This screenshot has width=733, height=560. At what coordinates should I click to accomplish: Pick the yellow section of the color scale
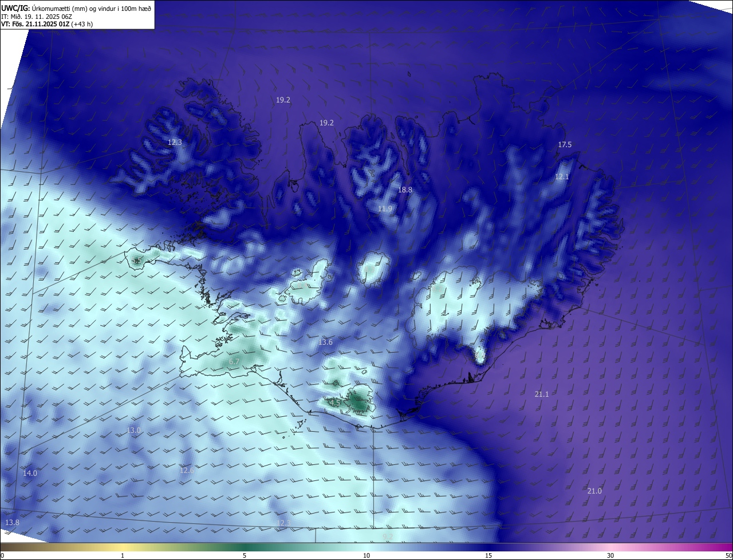[123, 547]
